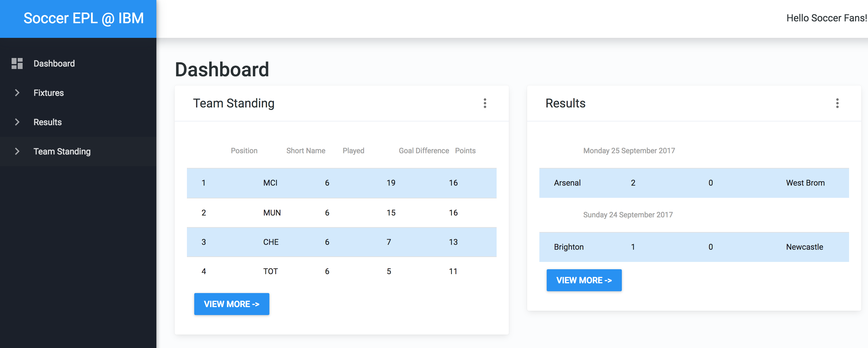Image resolution: width=868 pixels, height=348 pixels.
Task: Go to Results sidebar menu item
Action: coord(48,122)
